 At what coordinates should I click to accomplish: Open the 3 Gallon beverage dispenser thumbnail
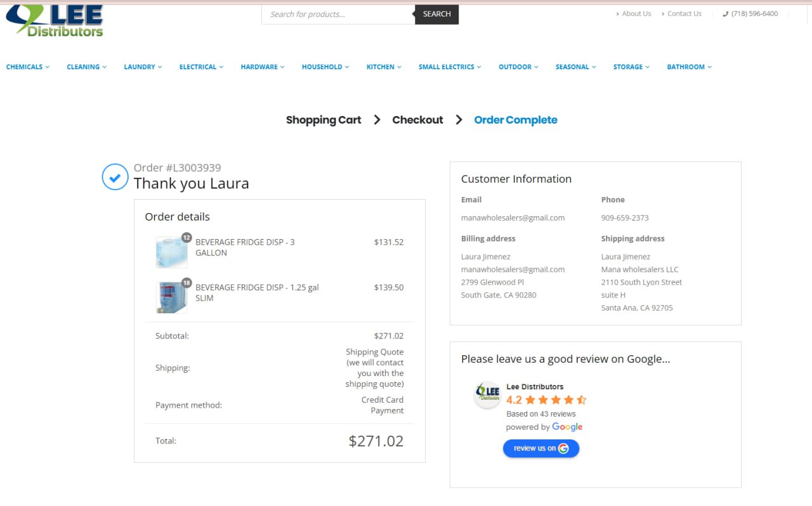(171, 252)
